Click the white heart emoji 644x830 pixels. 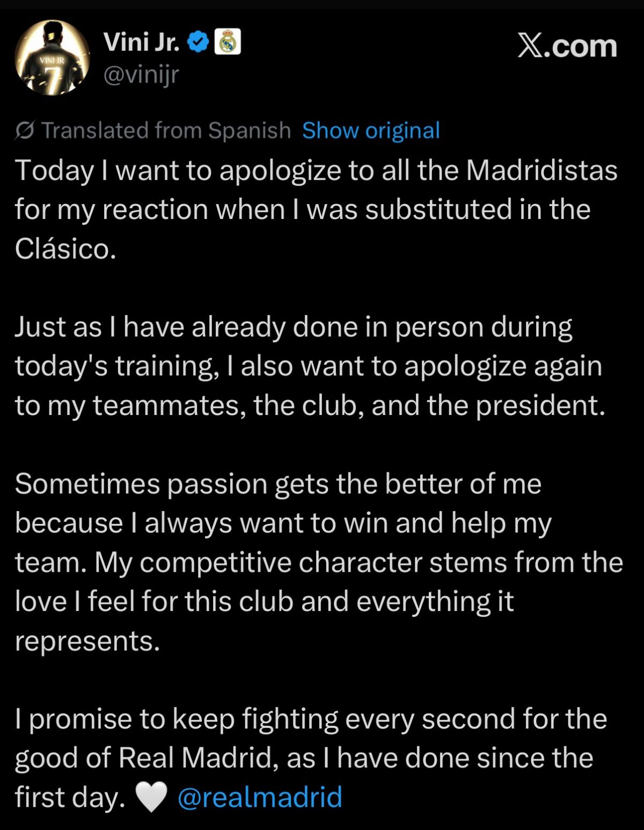tap(151, 797)
